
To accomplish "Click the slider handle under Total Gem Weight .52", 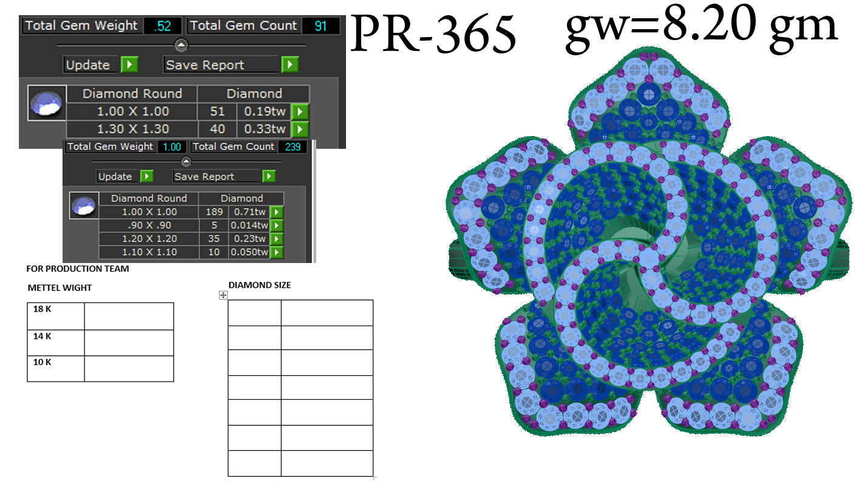I will coord(181,45).
